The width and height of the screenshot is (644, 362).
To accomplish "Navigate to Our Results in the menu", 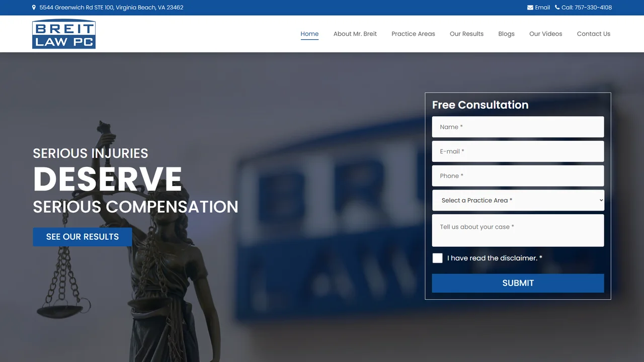I will coord(466,34).
